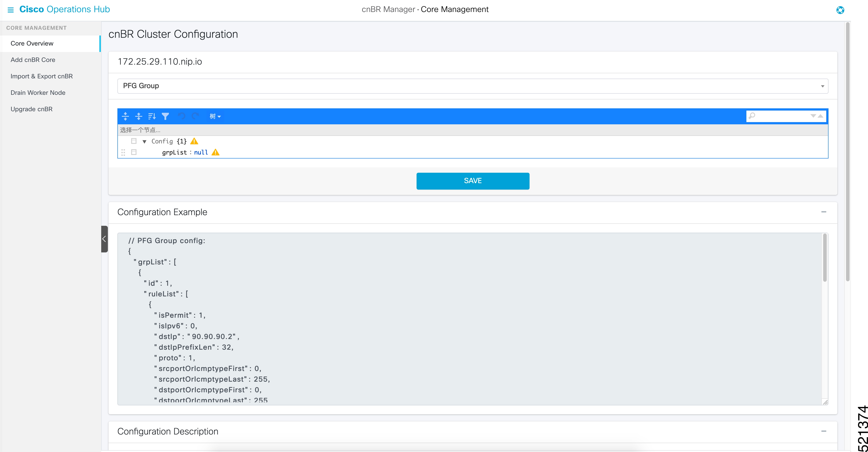The height and width of the screenshot is (452, 868).
Task: Click the Core Management breadcrumb text
Action: click(455, 10)
